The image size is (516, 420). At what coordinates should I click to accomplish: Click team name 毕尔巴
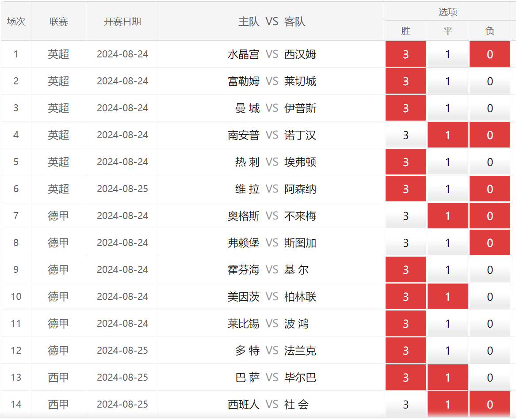300,378
